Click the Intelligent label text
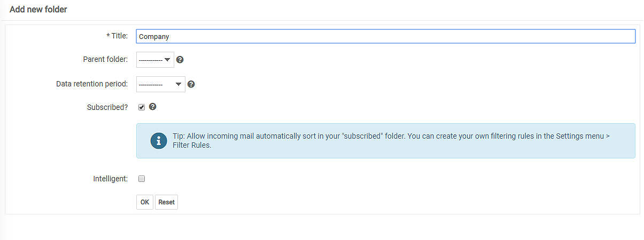This screenshot has height=240, width=644. [111, 179]
